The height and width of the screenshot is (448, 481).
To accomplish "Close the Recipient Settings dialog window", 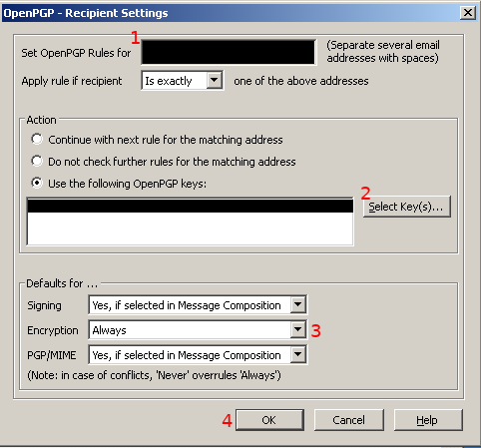I will (x=468, y=13).
